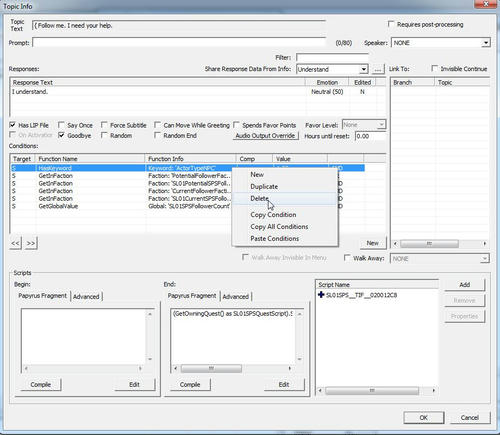Open the Walk Away NONE dropdown

point(485,259)
